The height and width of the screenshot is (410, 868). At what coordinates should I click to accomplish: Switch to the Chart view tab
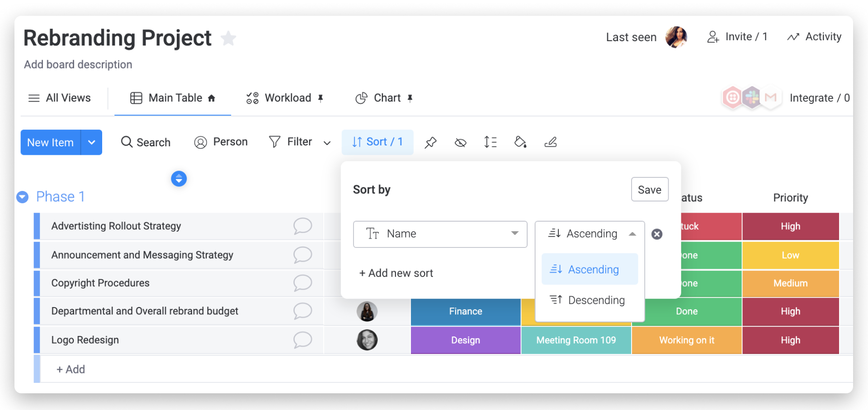384,98
